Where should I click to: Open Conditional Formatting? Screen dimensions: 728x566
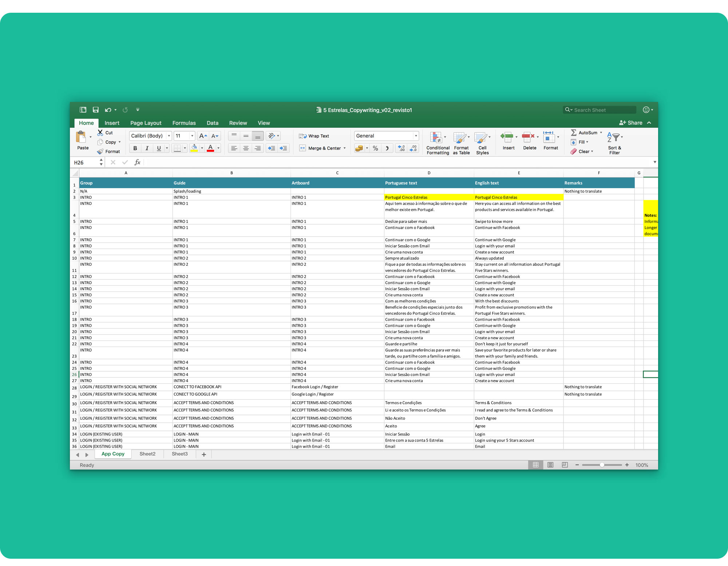pos(438,143)
